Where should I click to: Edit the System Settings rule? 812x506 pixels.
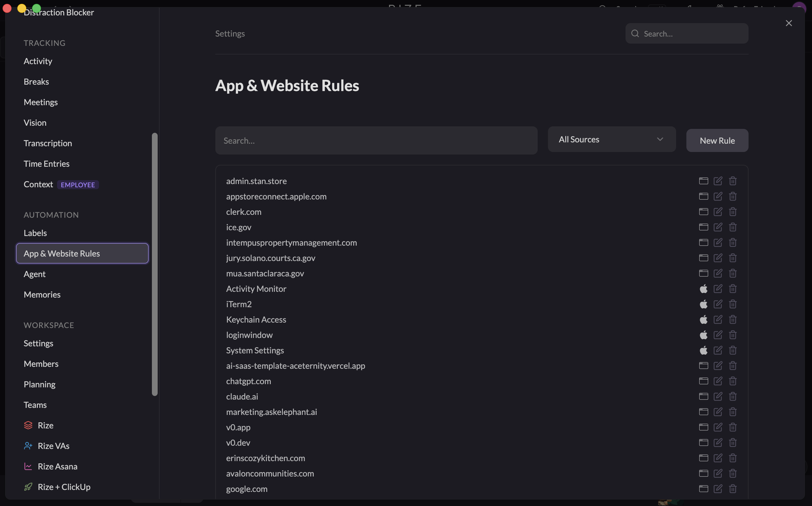718,350
